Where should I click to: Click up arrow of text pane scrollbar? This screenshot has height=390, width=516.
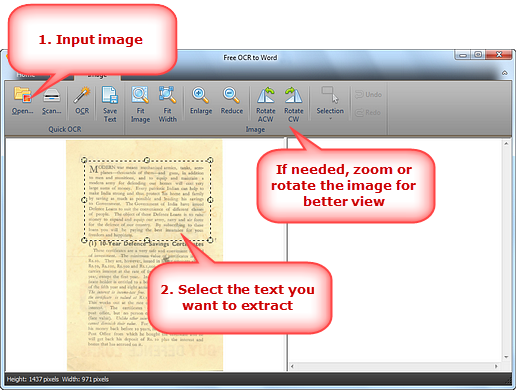pyautogui.click(x=506, y=143)
